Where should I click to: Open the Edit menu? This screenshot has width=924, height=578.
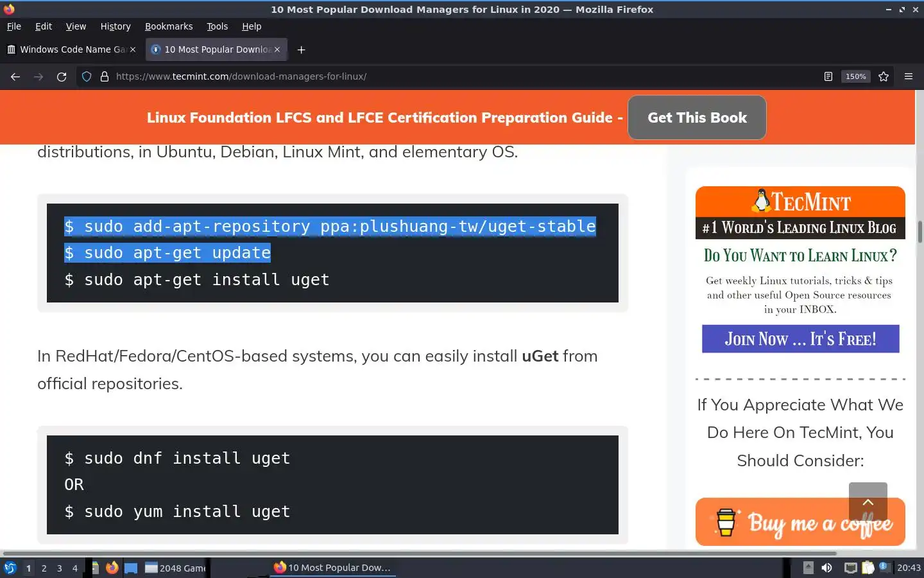[44, 26]
